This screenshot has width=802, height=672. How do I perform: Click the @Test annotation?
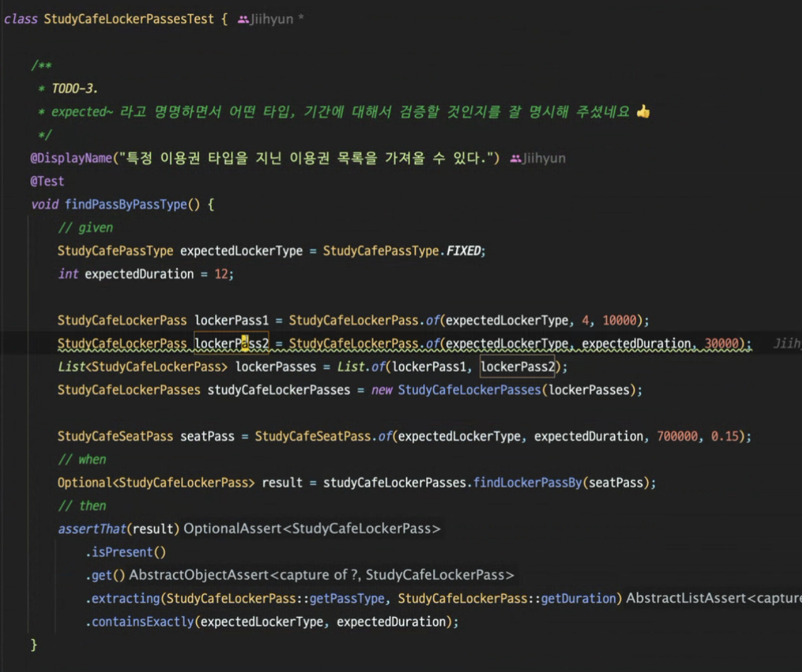point(47,182)
